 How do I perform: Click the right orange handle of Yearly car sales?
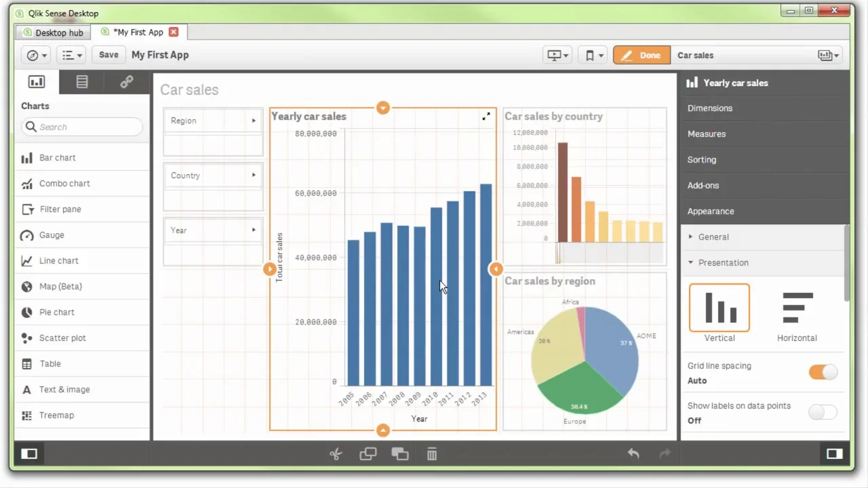click(496, 269)
